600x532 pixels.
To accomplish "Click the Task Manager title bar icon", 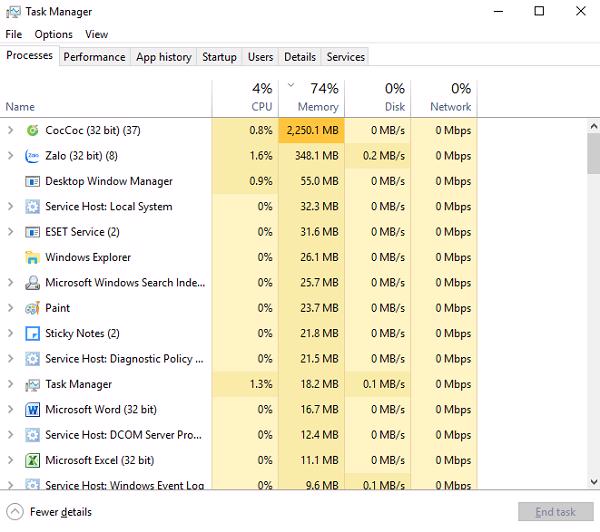I will point(13,12).
